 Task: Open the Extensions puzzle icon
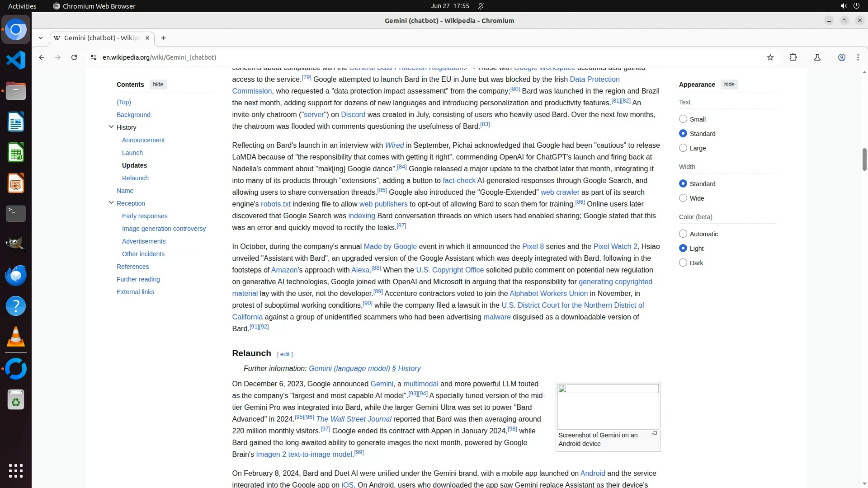793,57
